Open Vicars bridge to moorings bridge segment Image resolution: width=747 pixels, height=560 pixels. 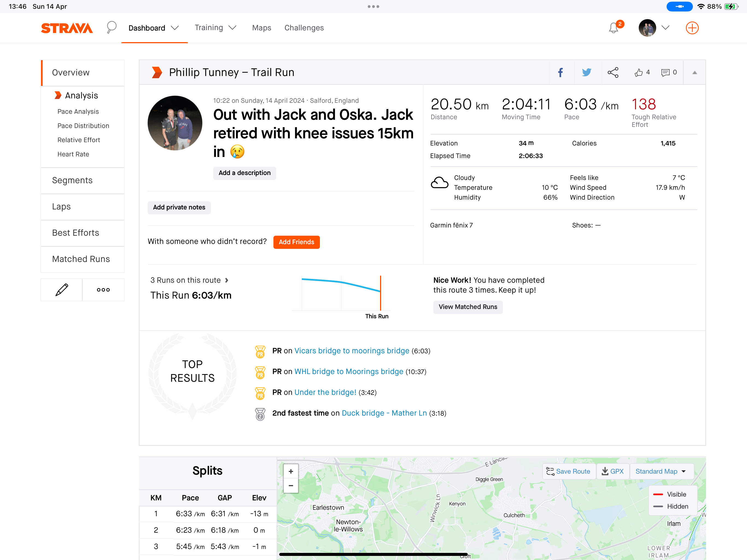[x=352, y=351]
